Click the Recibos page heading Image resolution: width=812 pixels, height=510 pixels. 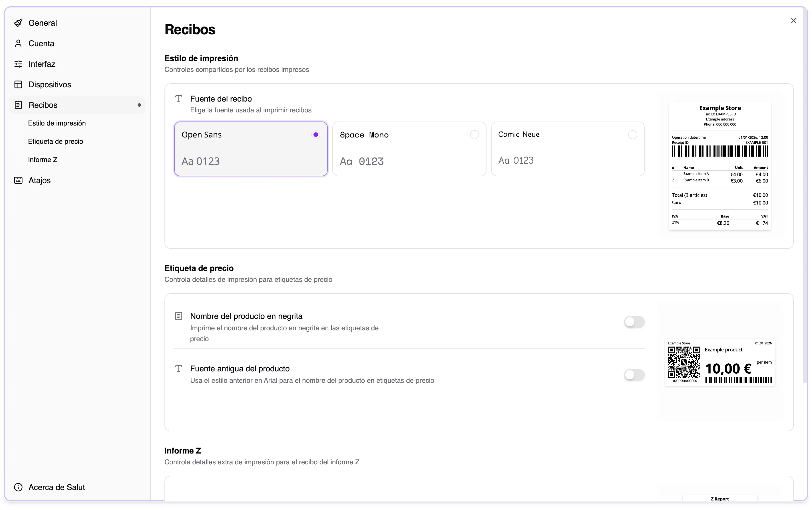click(190, 29)
